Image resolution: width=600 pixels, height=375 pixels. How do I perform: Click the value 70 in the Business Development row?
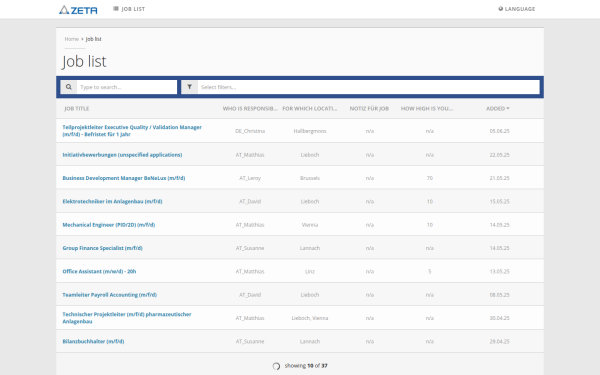coord(430,178)
